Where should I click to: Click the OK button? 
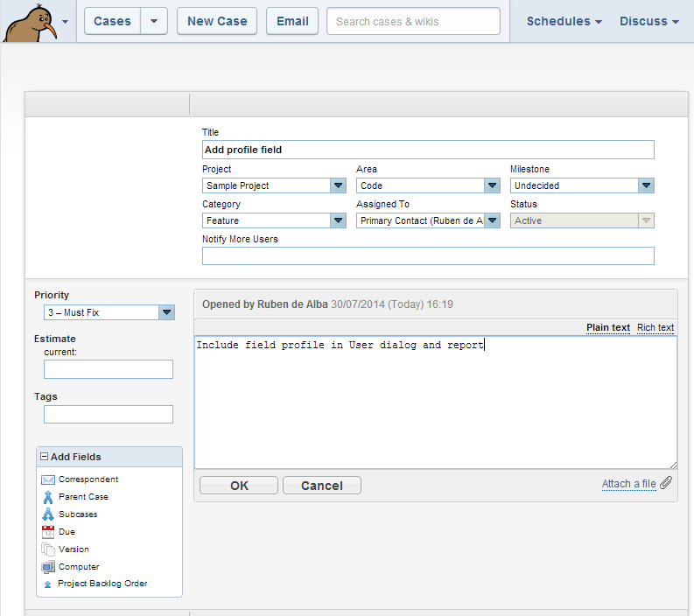coord(239,486)
